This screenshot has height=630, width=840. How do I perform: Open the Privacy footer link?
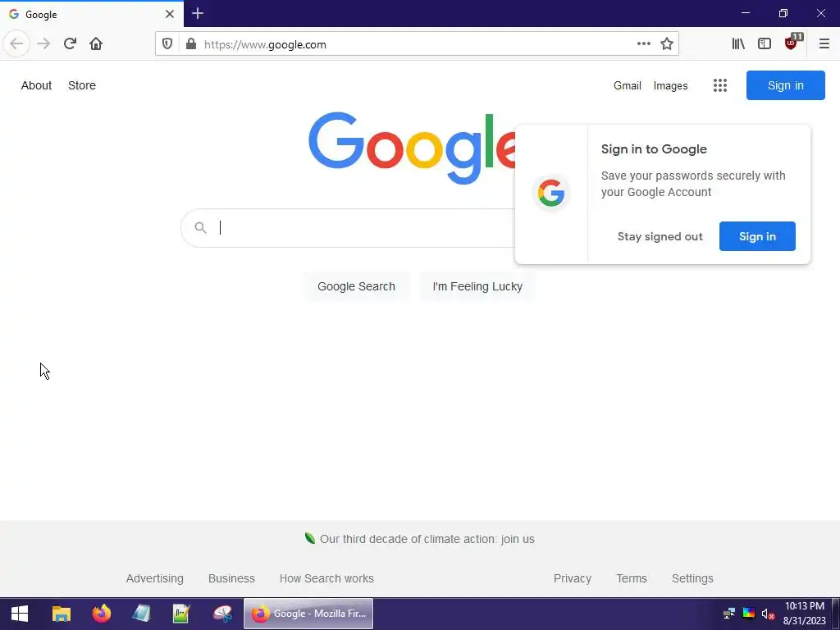[572, 578]
